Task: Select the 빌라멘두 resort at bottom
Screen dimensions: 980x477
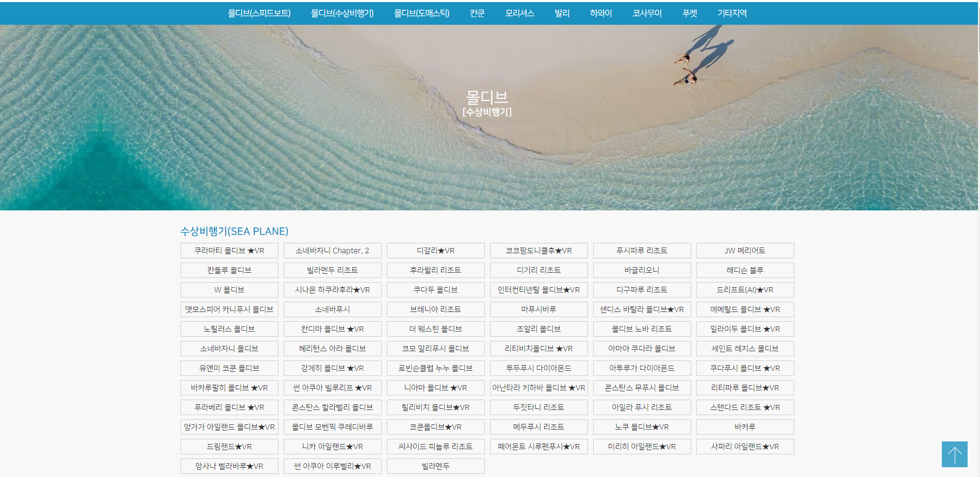Action: pos(435,466)
